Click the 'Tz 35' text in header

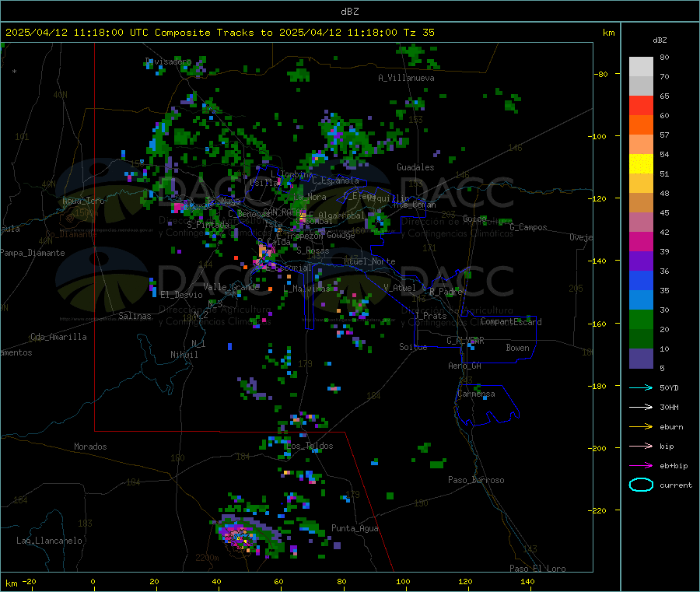[x=419, y=33]
